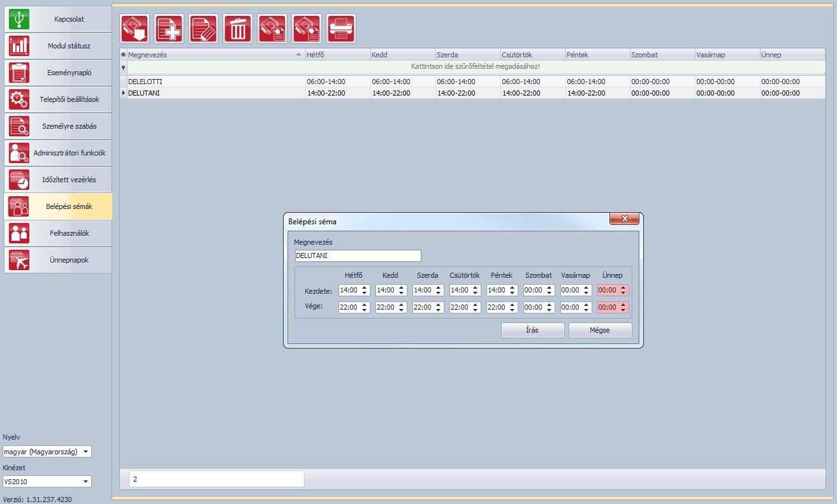Open the Eseménynapló event log section
837x504 pixels.
click(x=58, y=73)
